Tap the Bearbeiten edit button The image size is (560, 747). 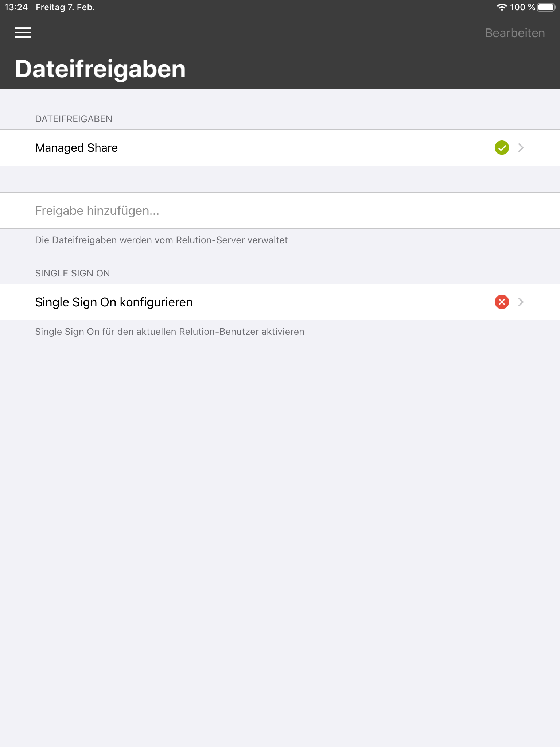pos(515,33)
